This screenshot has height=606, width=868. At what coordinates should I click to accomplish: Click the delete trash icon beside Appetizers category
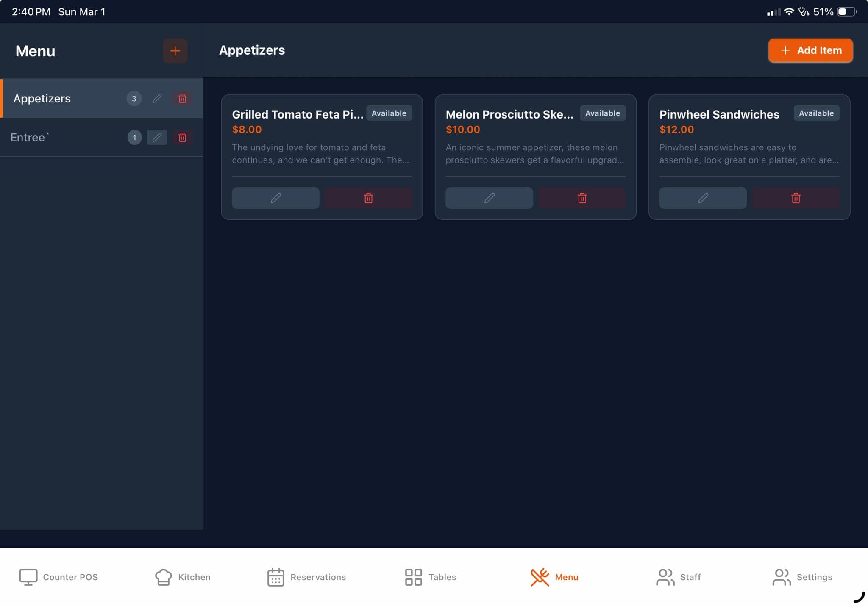(x=182, y=99)
